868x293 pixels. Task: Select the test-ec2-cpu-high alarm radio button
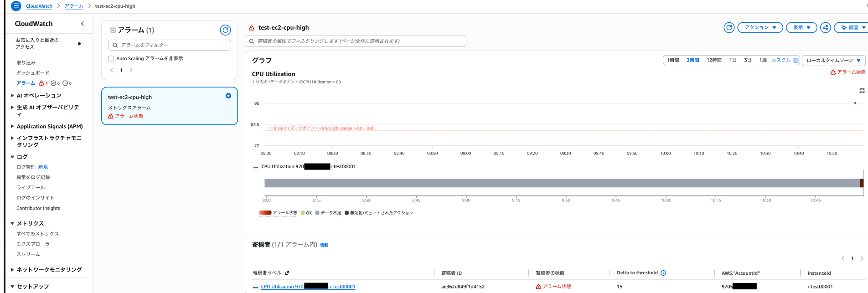(228, 96)
